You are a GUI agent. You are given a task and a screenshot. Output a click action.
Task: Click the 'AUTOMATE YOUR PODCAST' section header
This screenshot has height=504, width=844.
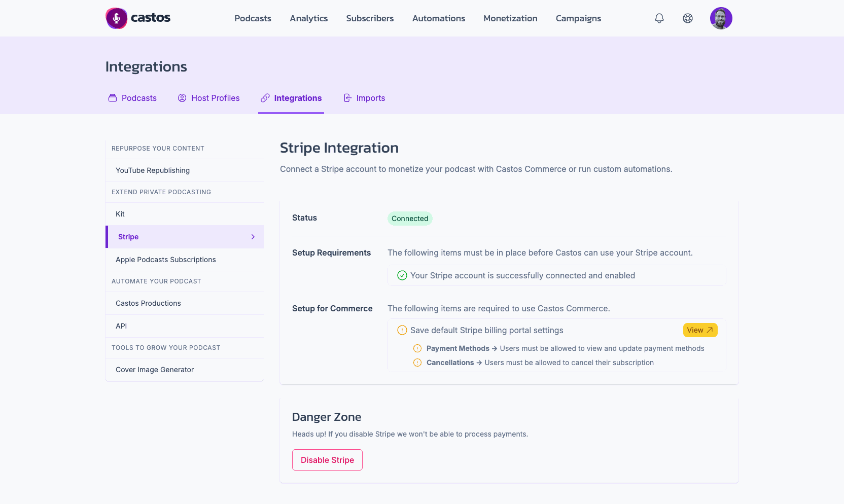coord(156,281)
